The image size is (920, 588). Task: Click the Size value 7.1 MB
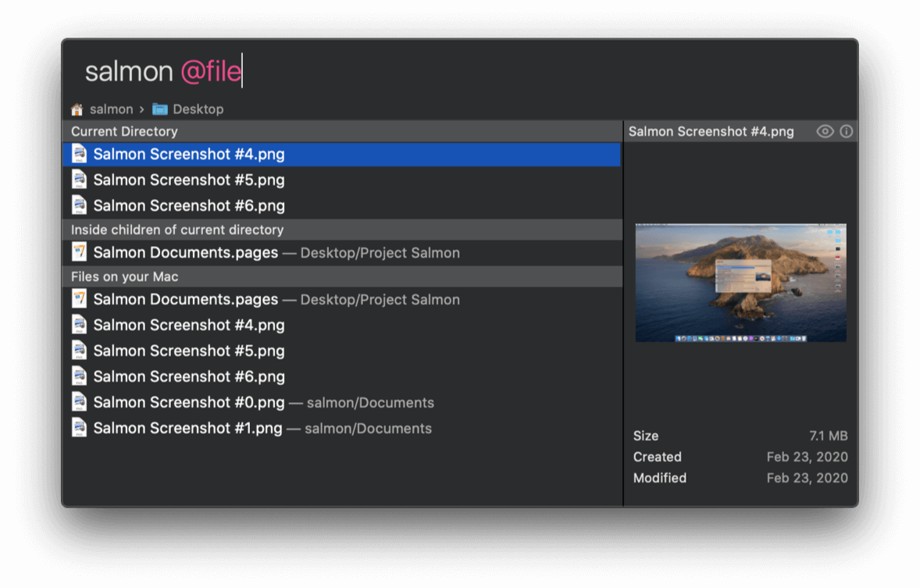(x=829, y=436)
